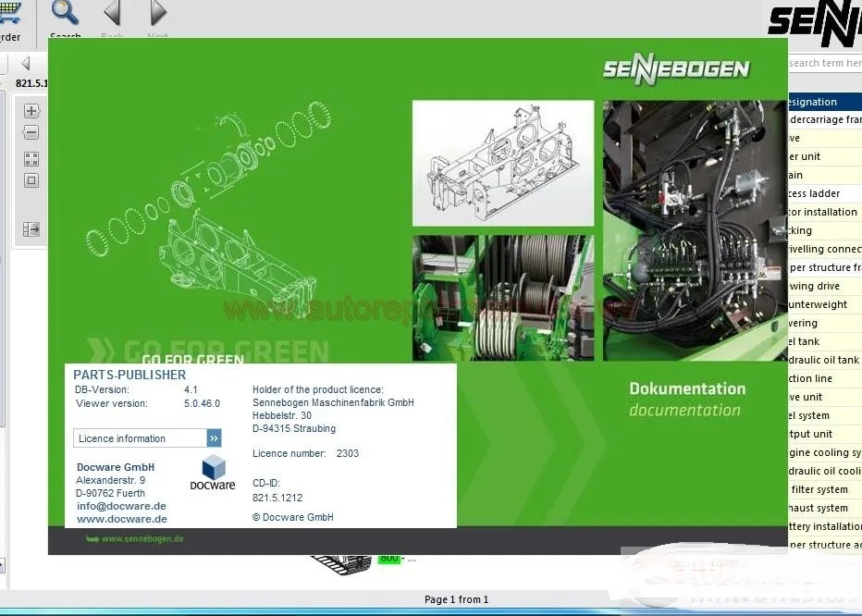Viewport: 862px width, 616px height.
Task: Click the four-square grid view icon
Action: pos(31,159)
